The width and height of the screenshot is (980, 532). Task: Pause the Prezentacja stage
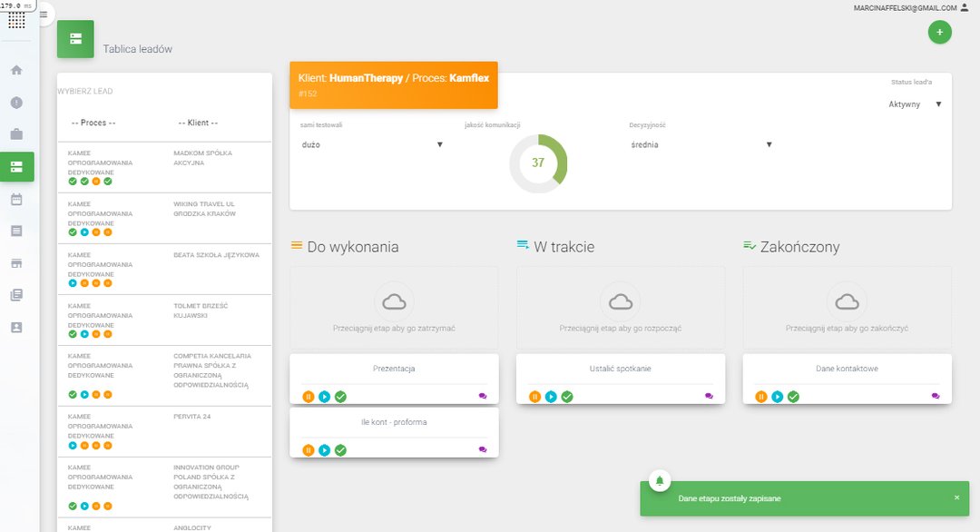click(309, 397)
